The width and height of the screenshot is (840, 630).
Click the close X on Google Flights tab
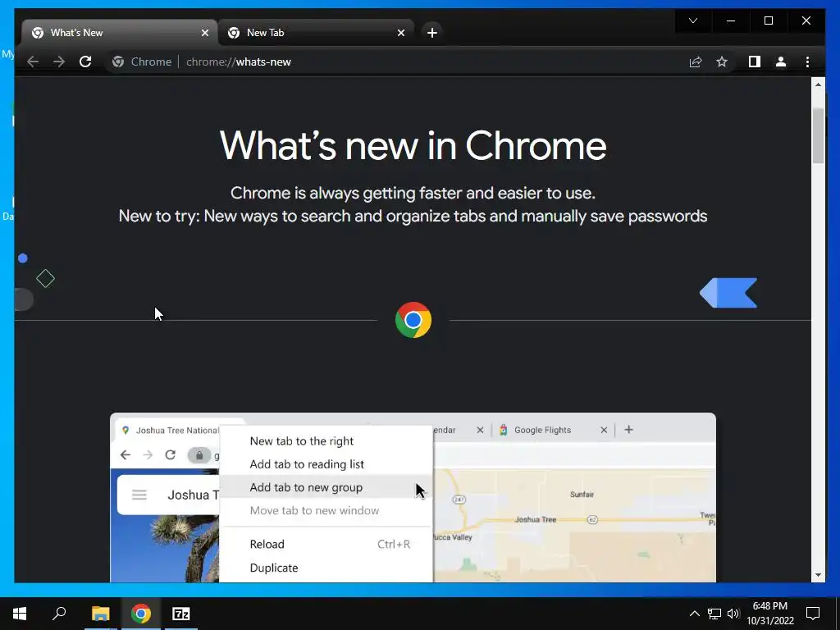(604, 430)
